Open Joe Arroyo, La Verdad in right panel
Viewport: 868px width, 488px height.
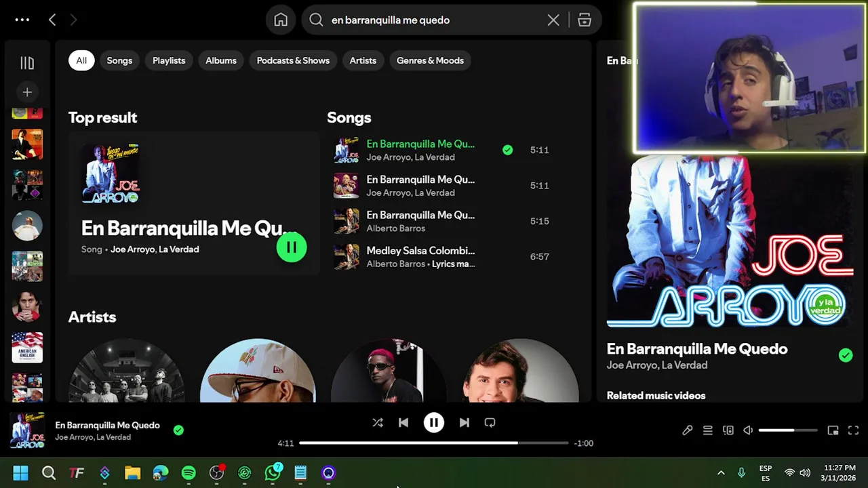coord(657,365)
